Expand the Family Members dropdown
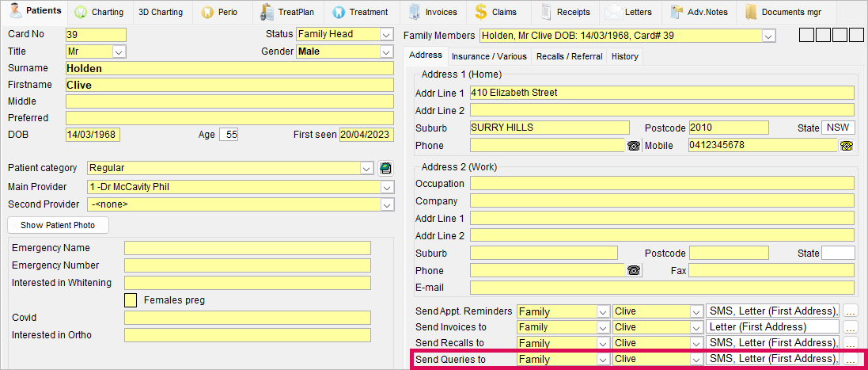 pyautogui.click(x=768, y=36)
